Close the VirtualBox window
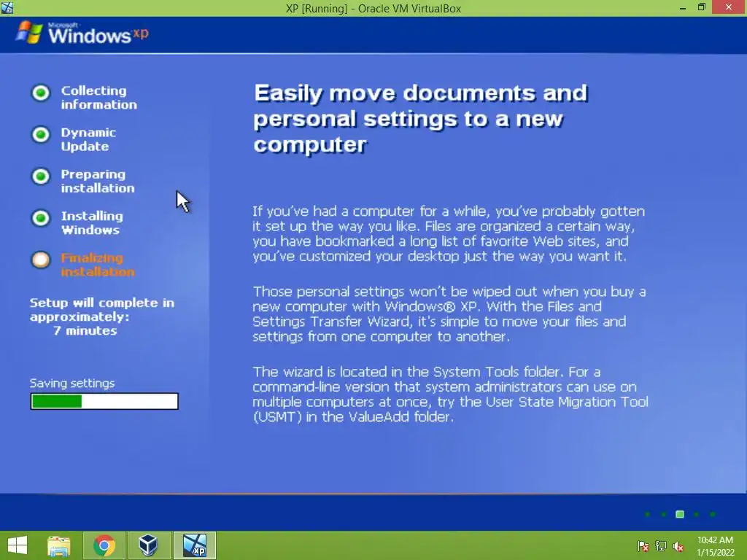The height and width of the screenshot is (560, 747). (x=729, y=7)
